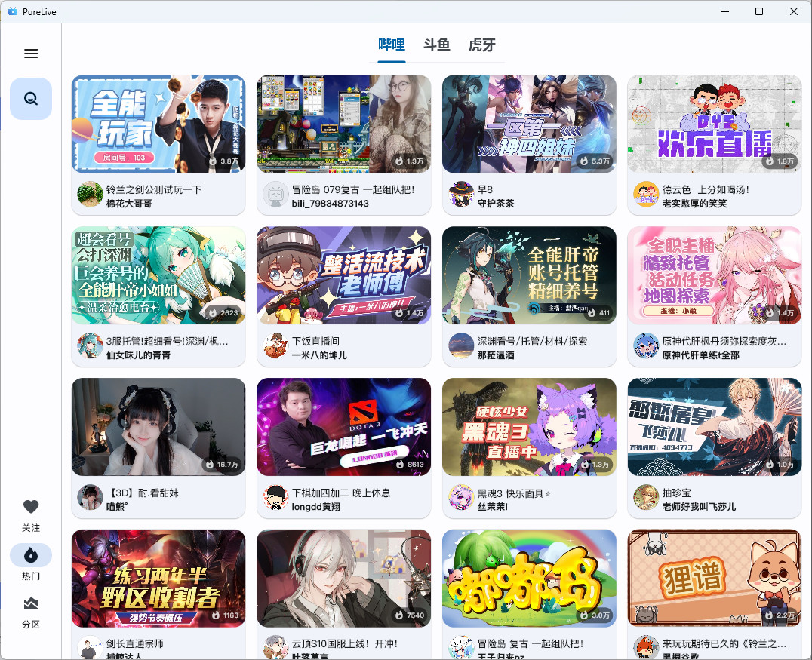Click stream title 早8

484,189
